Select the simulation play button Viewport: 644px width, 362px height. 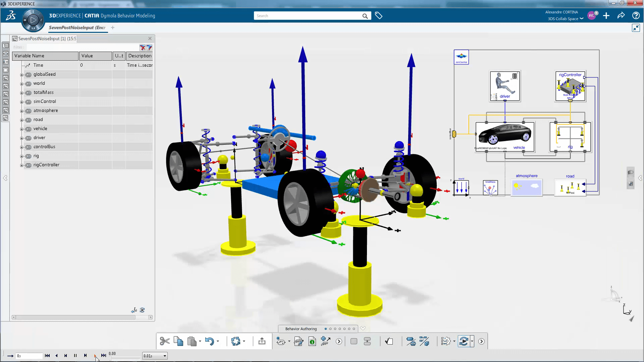click(94, 355)
